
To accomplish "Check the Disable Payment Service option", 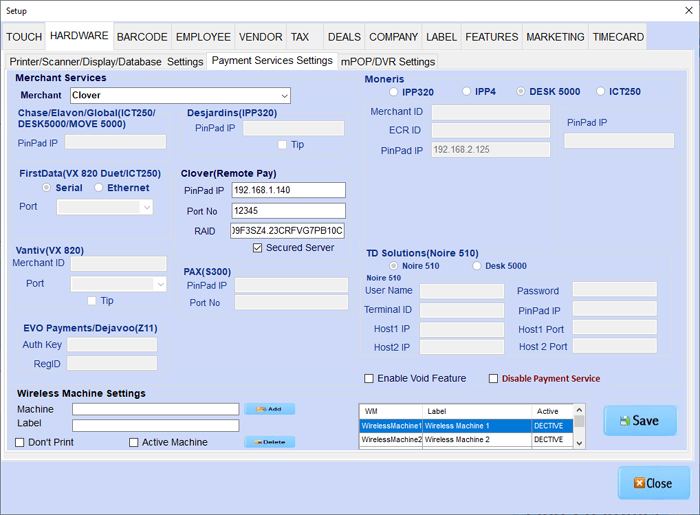I will (x=493, y=378).
